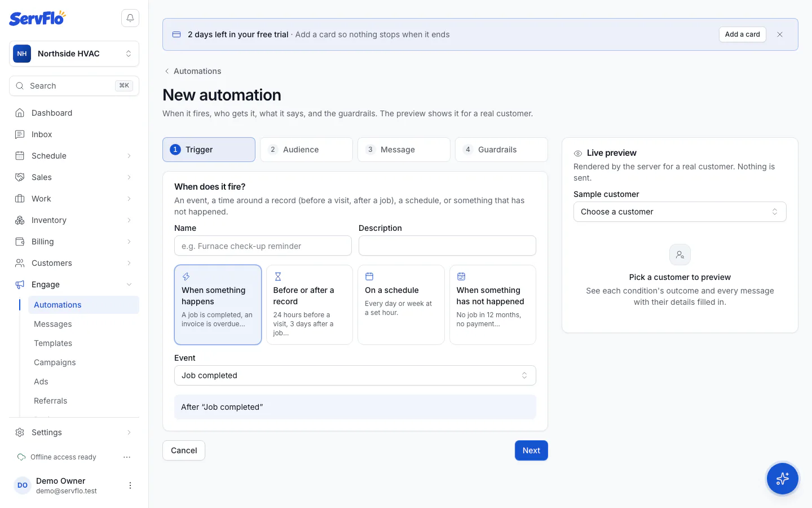Open Sample customer dropdown
Viewport: 812px width, 508px height.
pos(680,212)
